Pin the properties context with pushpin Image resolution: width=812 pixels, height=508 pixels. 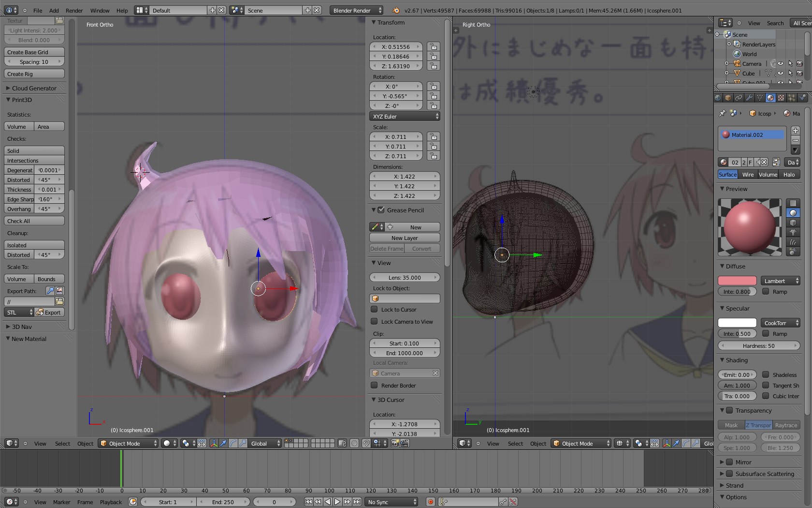722,113
